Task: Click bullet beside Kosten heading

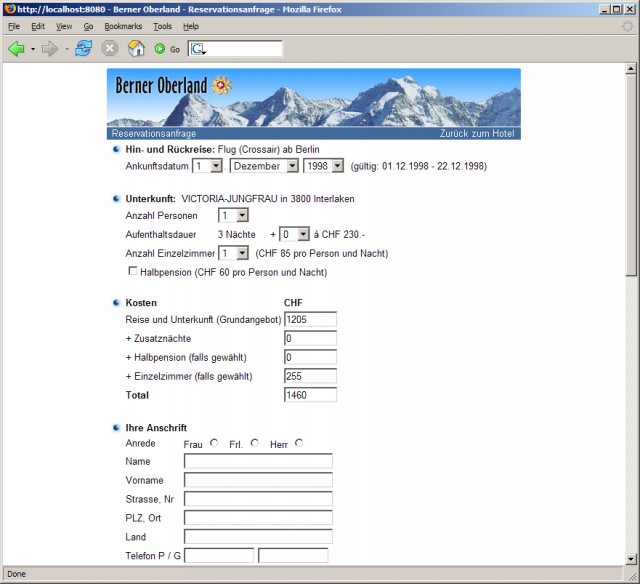Action: pos(116,303)
